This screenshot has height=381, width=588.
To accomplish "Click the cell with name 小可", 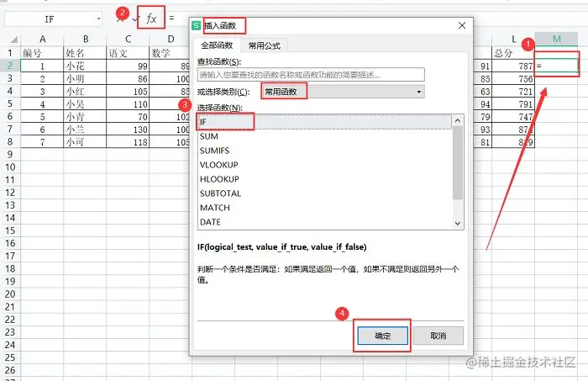I will 85,142.
